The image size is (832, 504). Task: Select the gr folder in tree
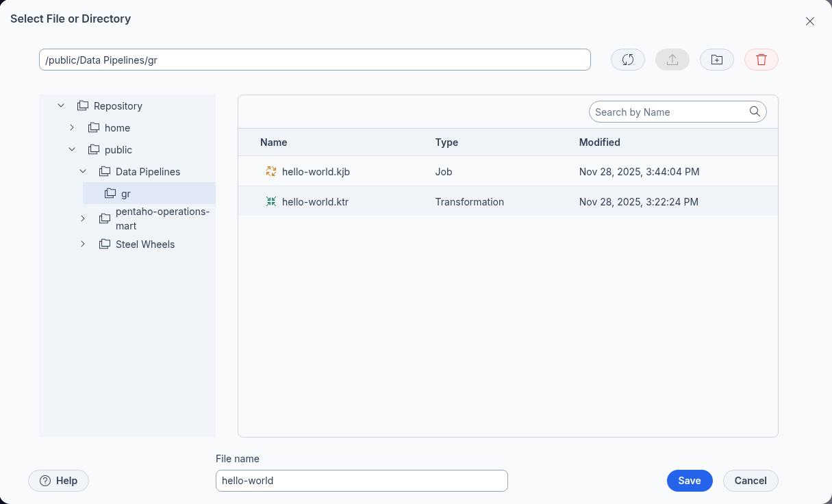click(x=125, y=194)
